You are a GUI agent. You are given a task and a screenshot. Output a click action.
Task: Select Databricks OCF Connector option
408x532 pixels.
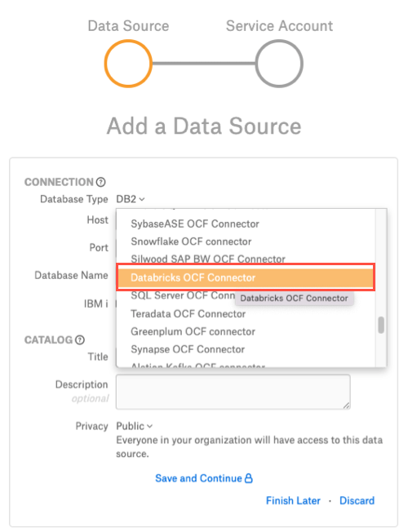click(246, 277)
